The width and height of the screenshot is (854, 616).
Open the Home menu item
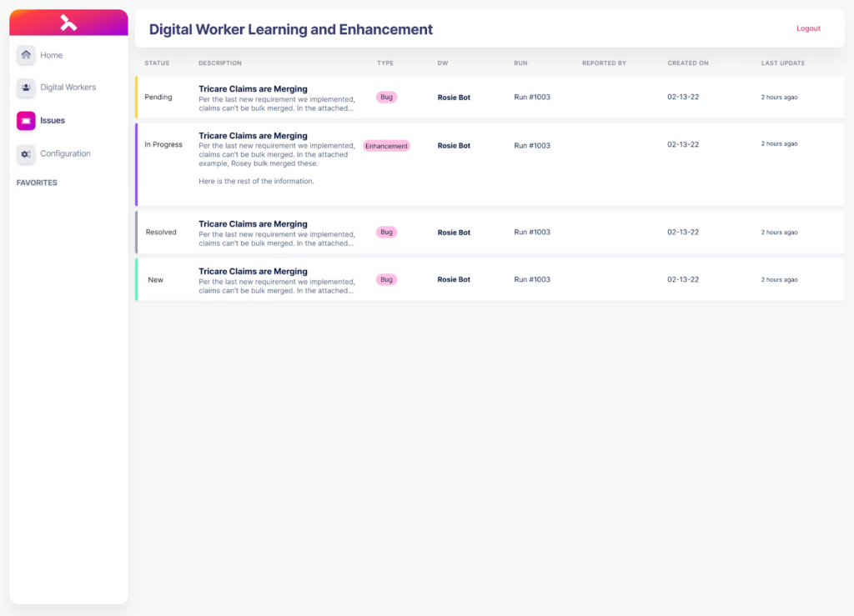click(x=52, y=55)
